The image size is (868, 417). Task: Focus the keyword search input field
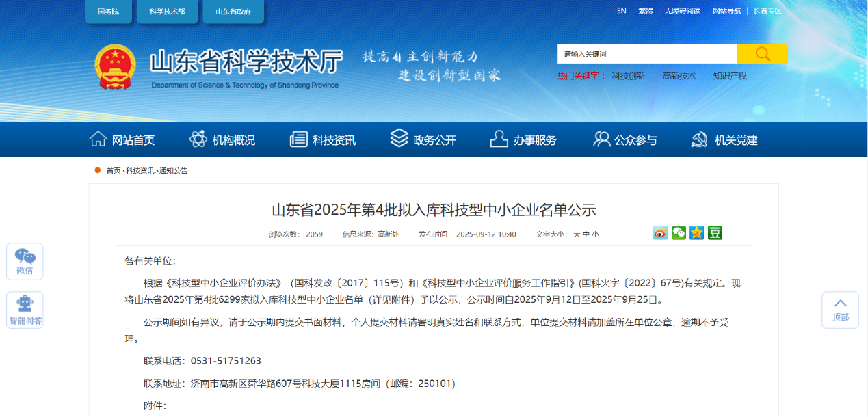tap(646, 54)
